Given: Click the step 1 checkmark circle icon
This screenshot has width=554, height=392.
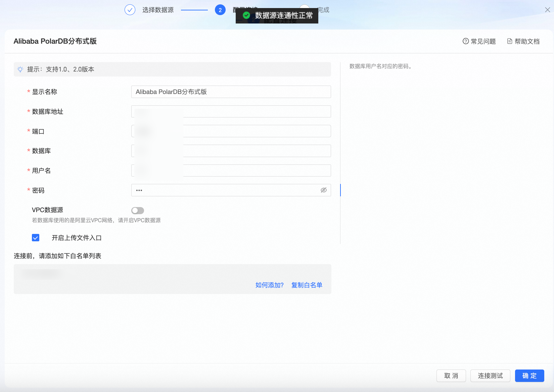Looking at the screenshot, I should pos(130,10).
